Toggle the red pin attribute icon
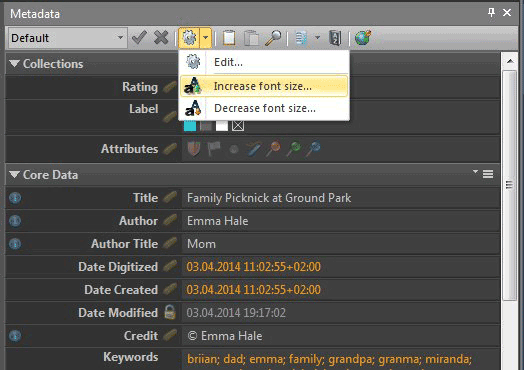The width and height of the screenshot is (524, 370). pyautogui.click(x=273, y=149)
